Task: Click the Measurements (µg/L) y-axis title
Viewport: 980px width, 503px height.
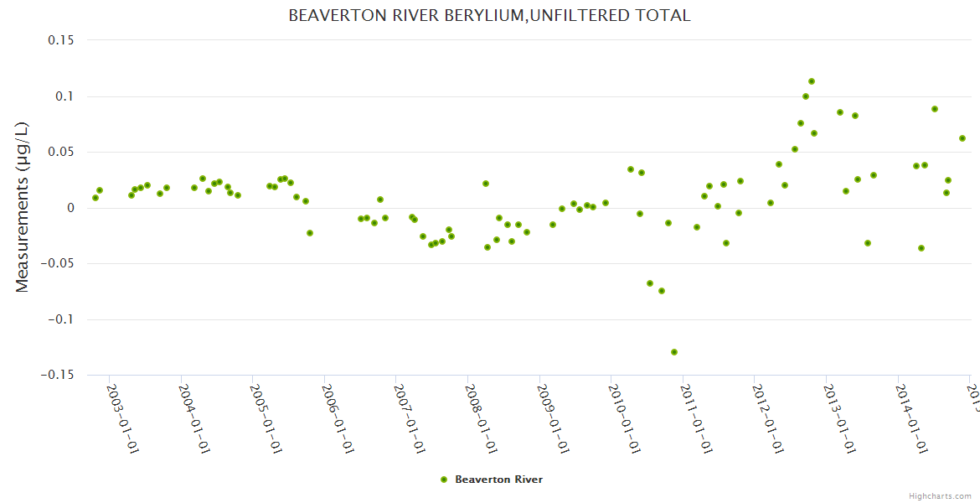Action: click(x=23, y=207)
